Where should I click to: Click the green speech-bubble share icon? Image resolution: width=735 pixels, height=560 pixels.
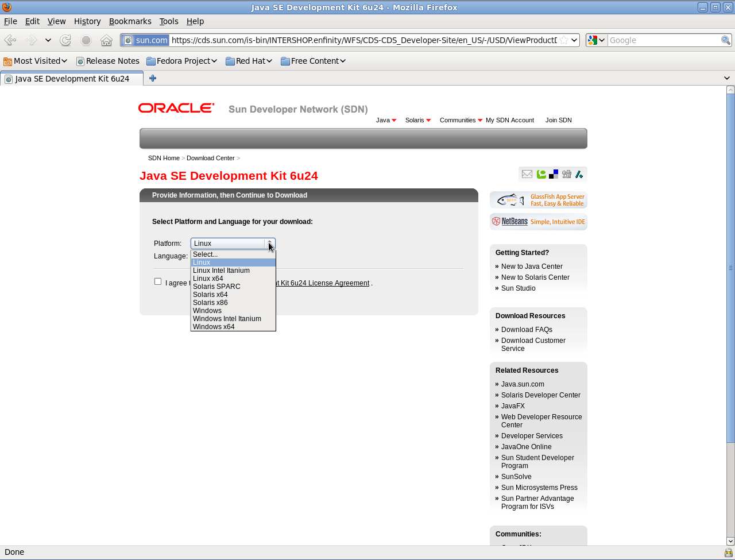pyautogui.click(x=541, y=174)
